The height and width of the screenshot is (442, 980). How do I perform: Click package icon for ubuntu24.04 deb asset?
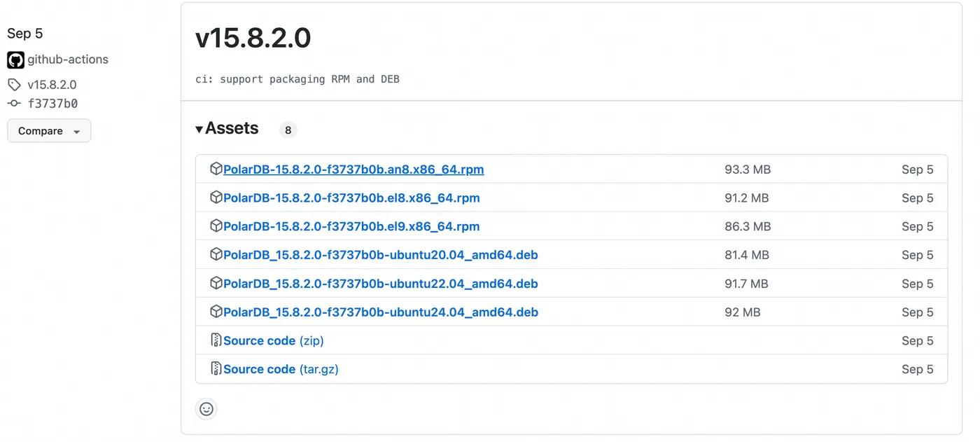coord(216,312)
